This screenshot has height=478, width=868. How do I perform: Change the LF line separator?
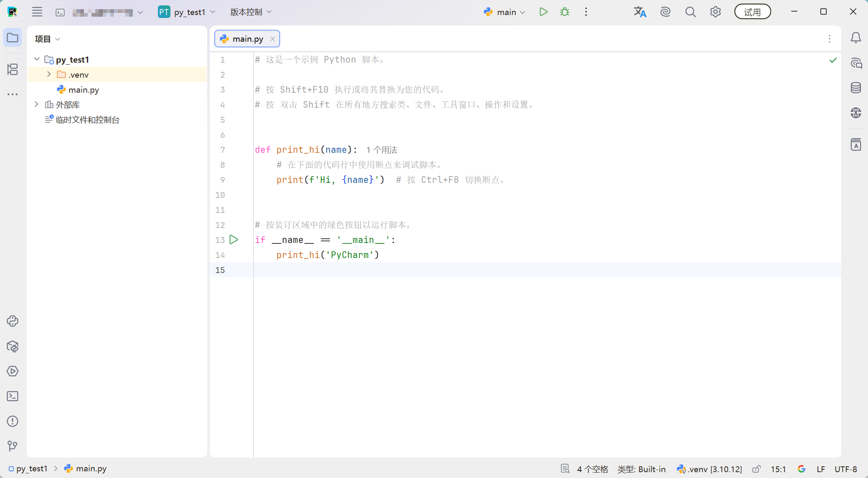pos(821,469)
